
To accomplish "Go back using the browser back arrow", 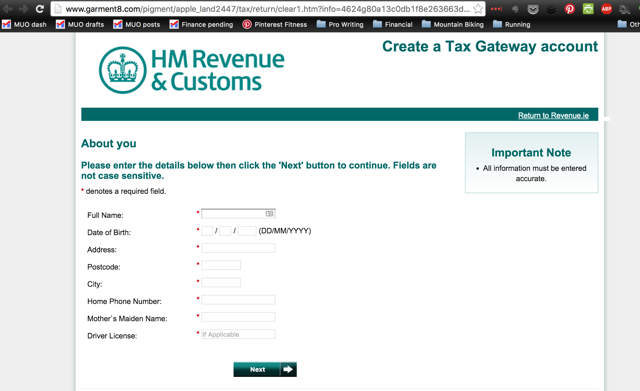I will tap(7, 9).
